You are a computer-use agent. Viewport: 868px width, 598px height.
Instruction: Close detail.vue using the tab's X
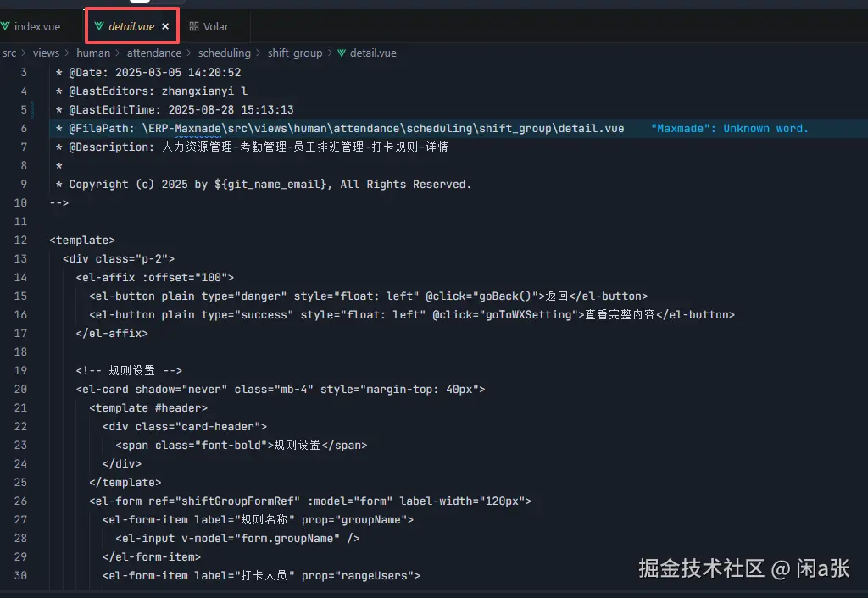tap(165, 26)
